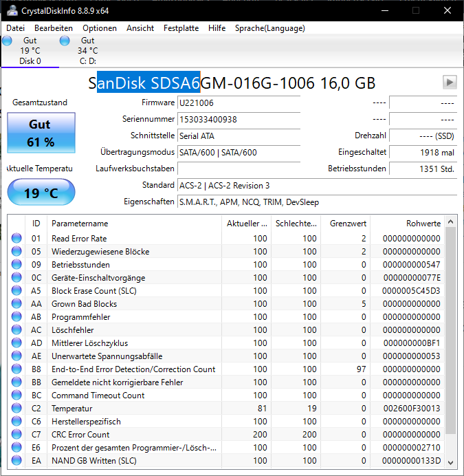Open the Sprache(Language) menu
464x476 pixels.
[269, 28]
